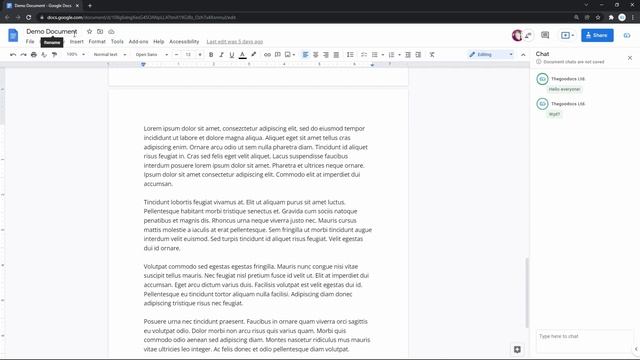Run spelling and grammar check
Screen dimensions: 640x360
pos(44,55)
